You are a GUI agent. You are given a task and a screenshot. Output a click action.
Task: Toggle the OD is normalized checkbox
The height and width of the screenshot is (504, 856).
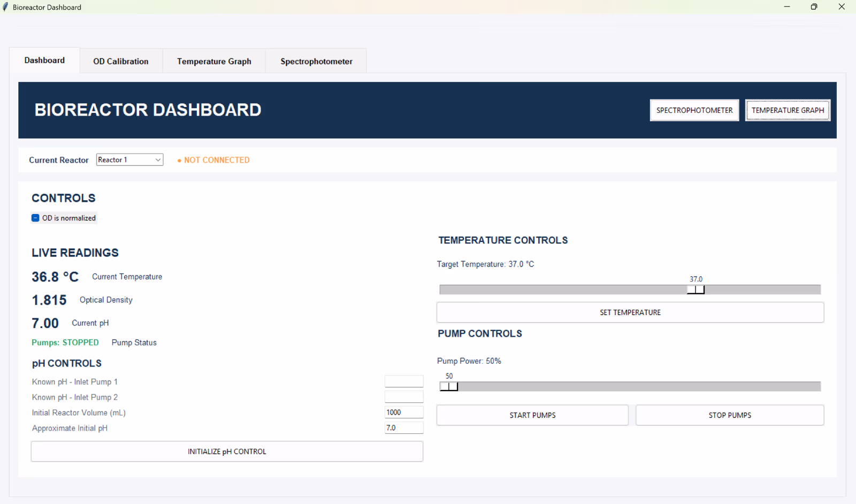click(x=35, y=218)
